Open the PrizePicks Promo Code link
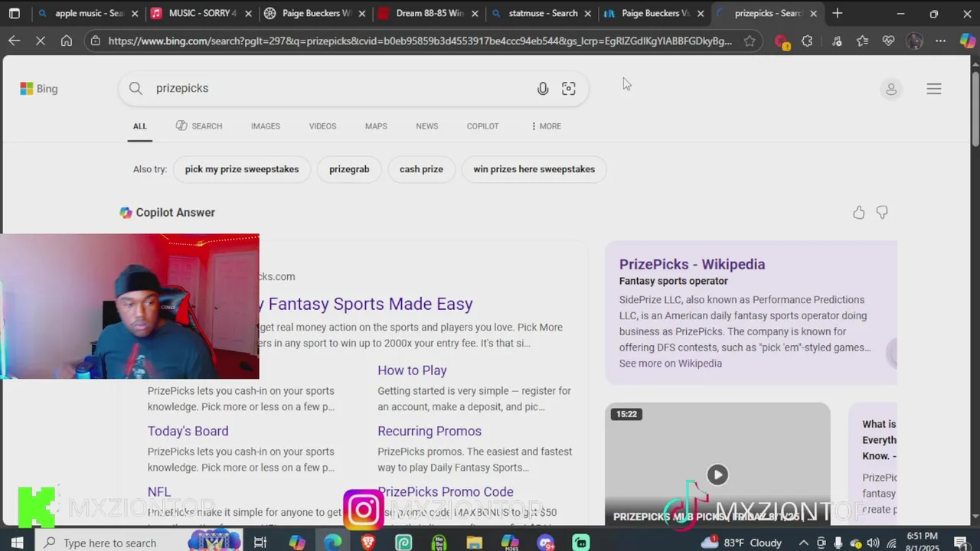980x551 pixels. pyautogui.click(x=446, y=492)
